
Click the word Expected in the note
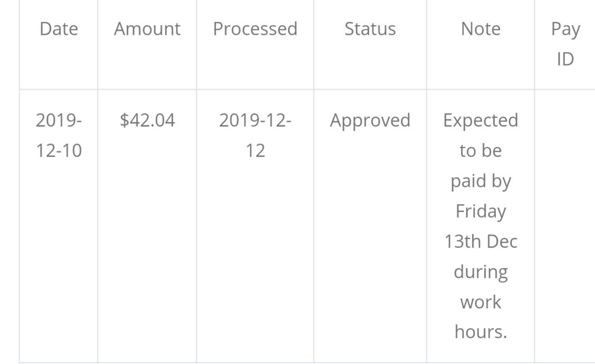(x=481, y=120)
